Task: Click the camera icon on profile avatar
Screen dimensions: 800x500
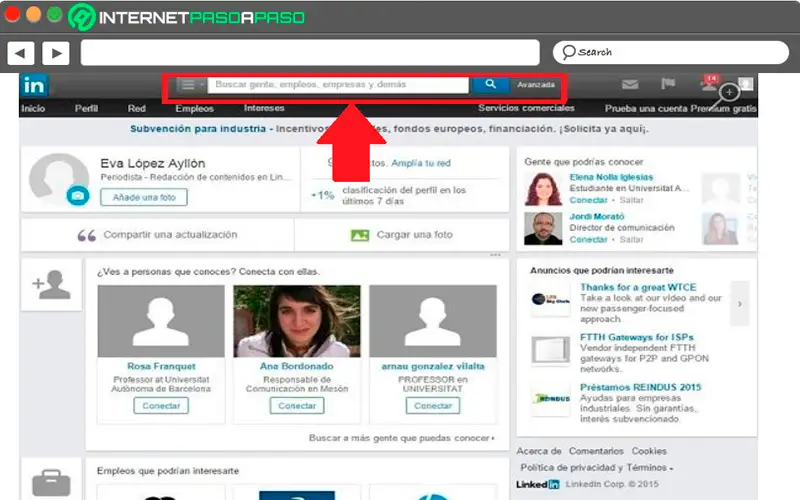Action: tap(78, 196)
